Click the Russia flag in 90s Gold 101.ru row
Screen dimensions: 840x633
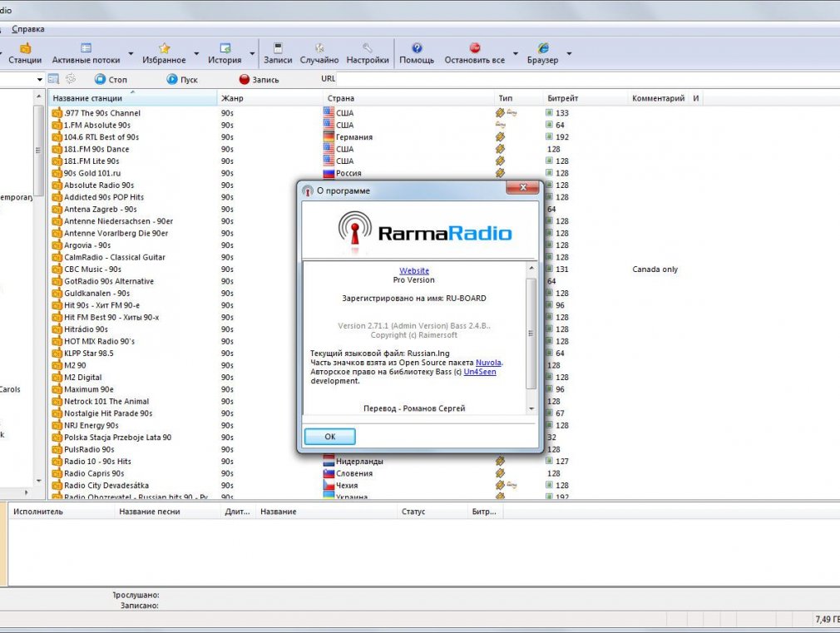(329, 173)
